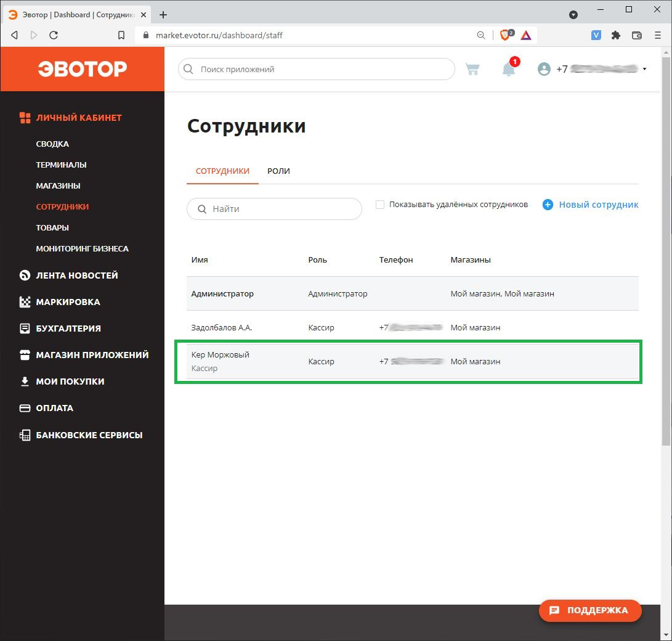
Task: Enable Показывать удалённых сотрудников checkbox
Action: 380,204
